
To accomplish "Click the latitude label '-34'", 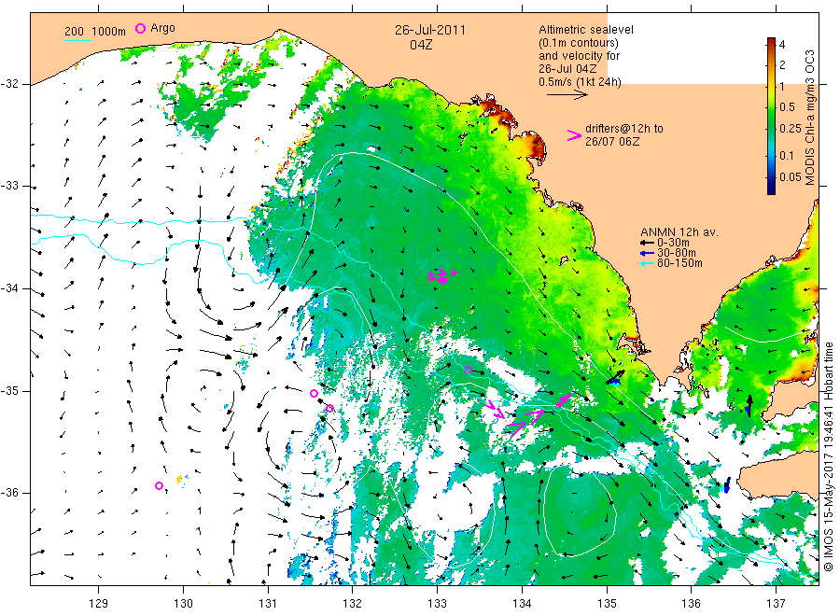I will pyautogui.click(x=9, y=288).
